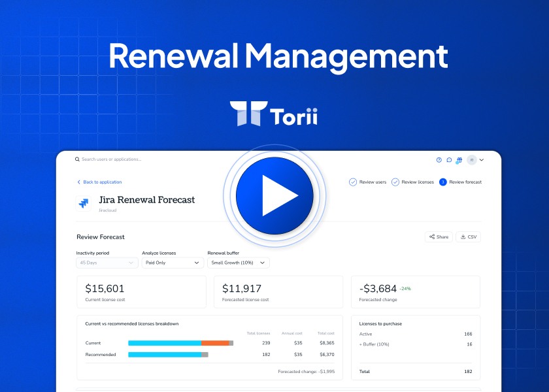Image resolution: width=549 pixels, height=392 pixels.
Task: Click the Review Forecast section title
Action: [101, 237]
